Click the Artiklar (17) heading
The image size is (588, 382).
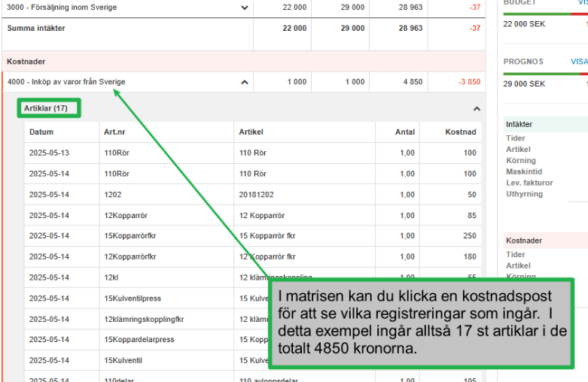pyautogui.click(x=46, y=108)
